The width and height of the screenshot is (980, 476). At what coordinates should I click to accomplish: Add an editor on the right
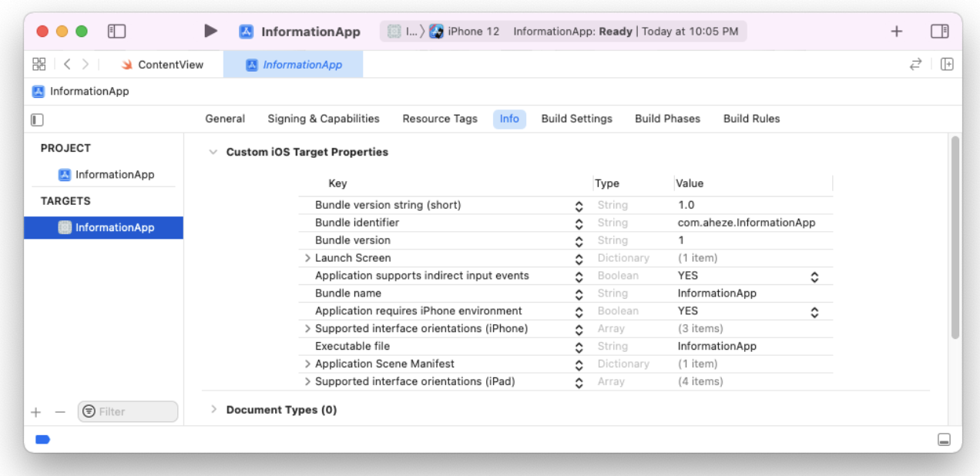(947, 65)
